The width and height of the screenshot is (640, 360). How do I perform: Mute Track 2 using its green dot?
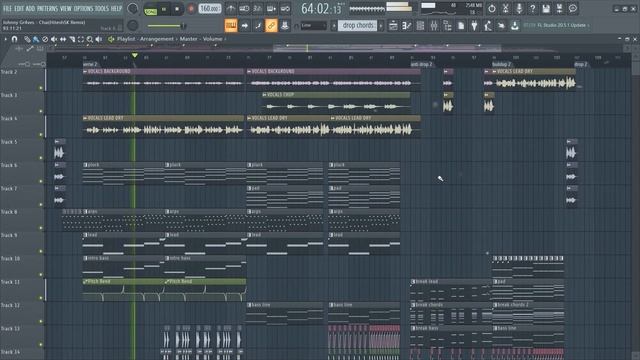click(x=41, y=88)
